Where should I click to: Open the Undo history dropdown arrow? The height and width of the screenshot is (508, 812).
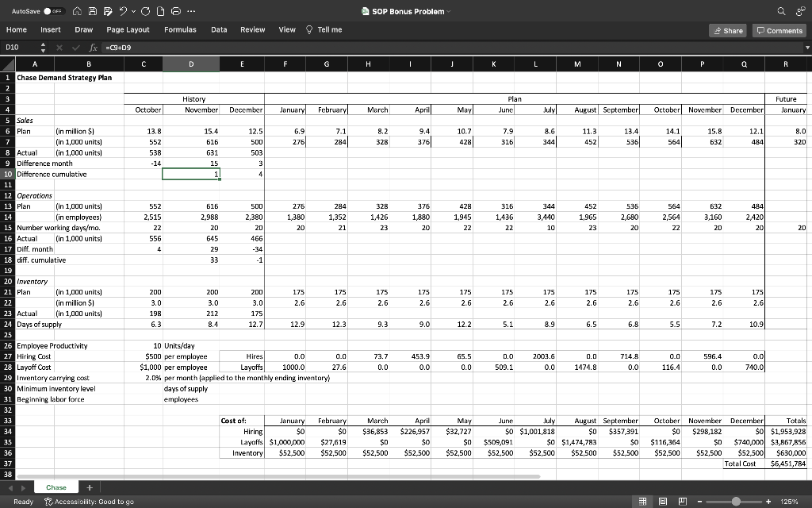click(x=133, y=11)
